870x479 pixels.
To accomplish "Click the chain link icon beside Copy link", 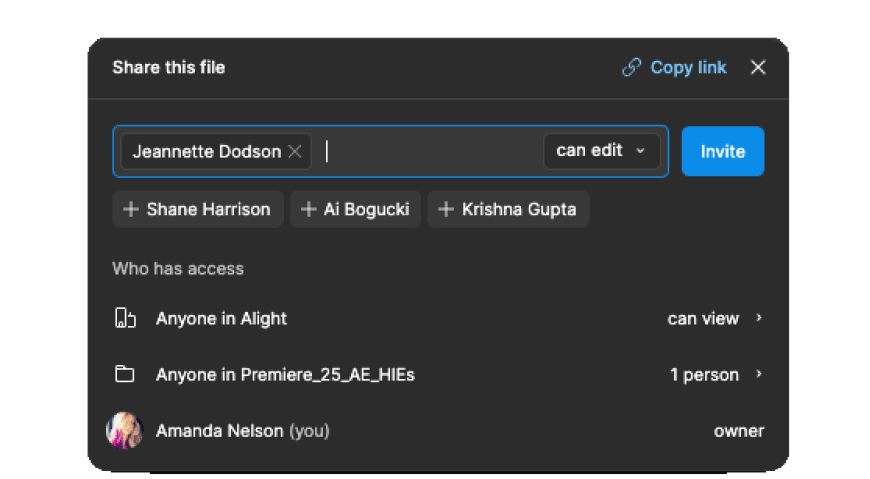I will point(631,68).
